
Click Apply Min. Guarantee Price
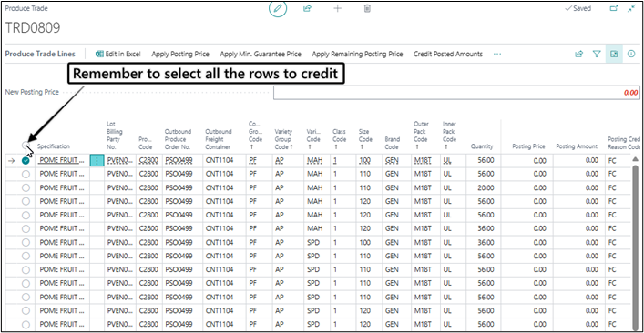(x=261, y=54)
